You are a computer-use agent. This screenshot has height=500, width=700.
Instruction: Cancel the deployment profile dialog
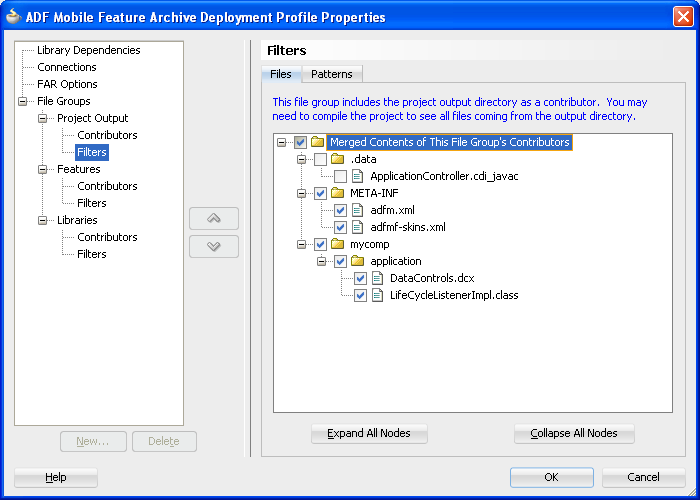pos(643,477)
